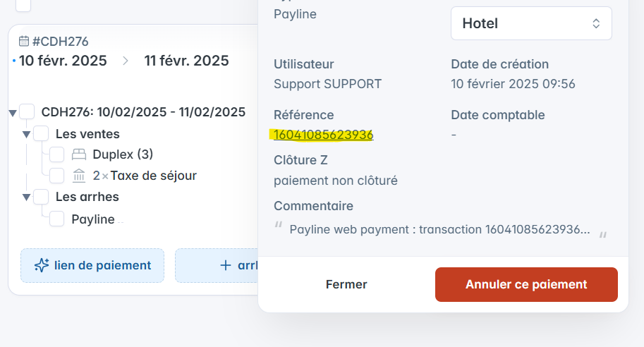Toggle the Taxe de séjour checkbox
The image size is (644, 347).
point(56,176)
